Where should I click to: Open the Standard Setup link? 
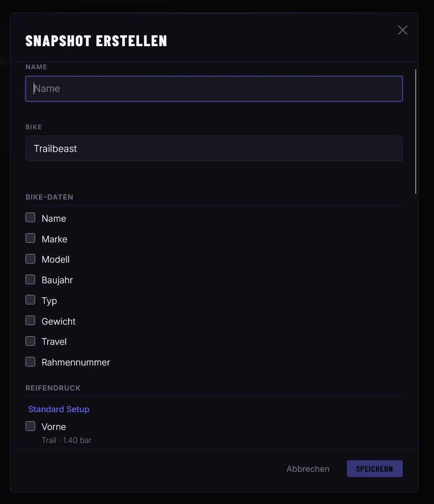pos(59,409)
